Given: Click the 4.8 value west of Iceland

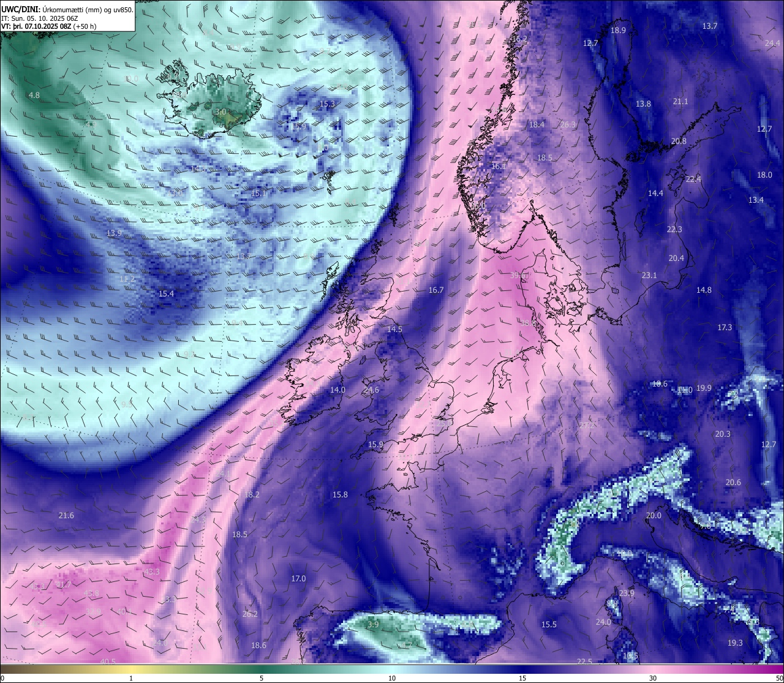Looking at the screenshot, I should coord(34,95).
